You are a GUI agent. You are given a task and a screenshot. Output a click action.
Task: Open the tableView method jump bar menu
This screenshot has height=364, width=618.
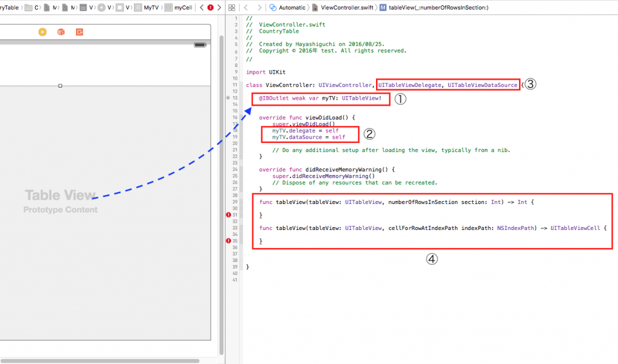(x=434, y=7)
